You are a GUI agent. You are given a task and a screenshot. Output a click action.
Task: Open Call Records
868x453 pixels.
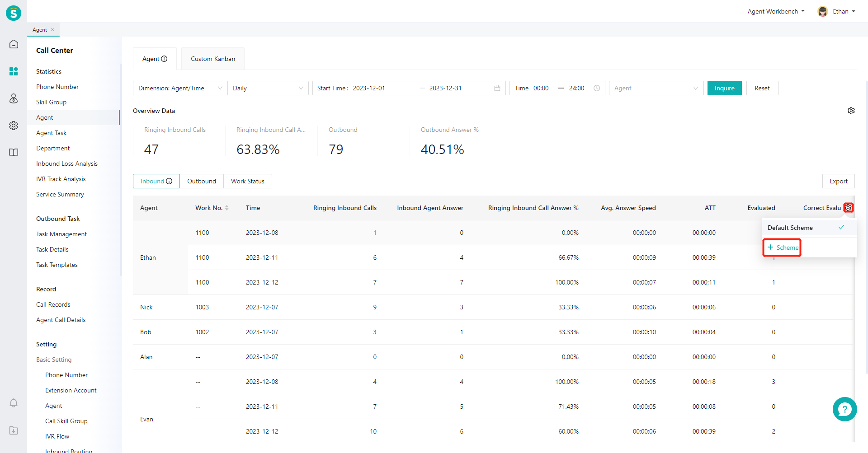tap(53, 304)
